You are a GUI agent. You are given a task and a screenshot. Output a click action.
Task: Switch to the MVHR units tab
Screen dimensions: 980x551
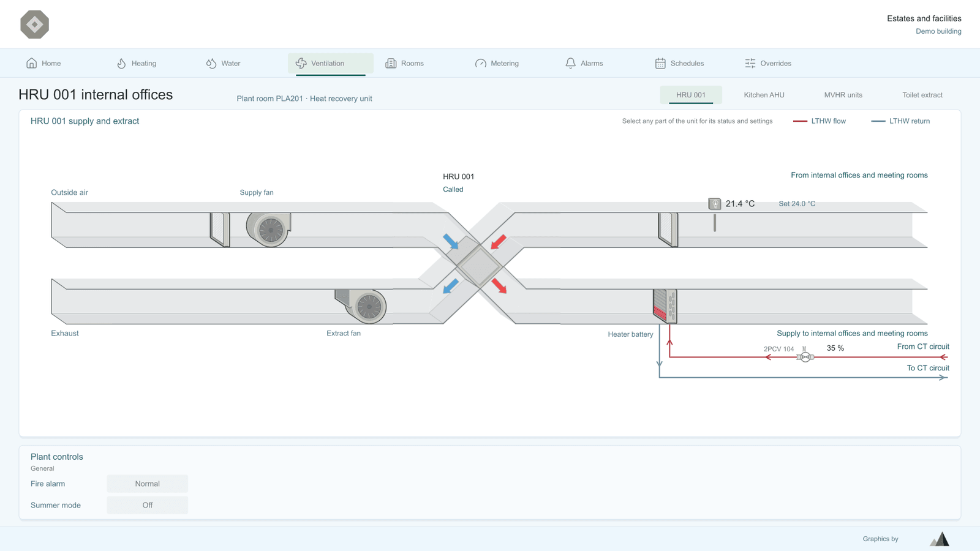click(843, 95)
